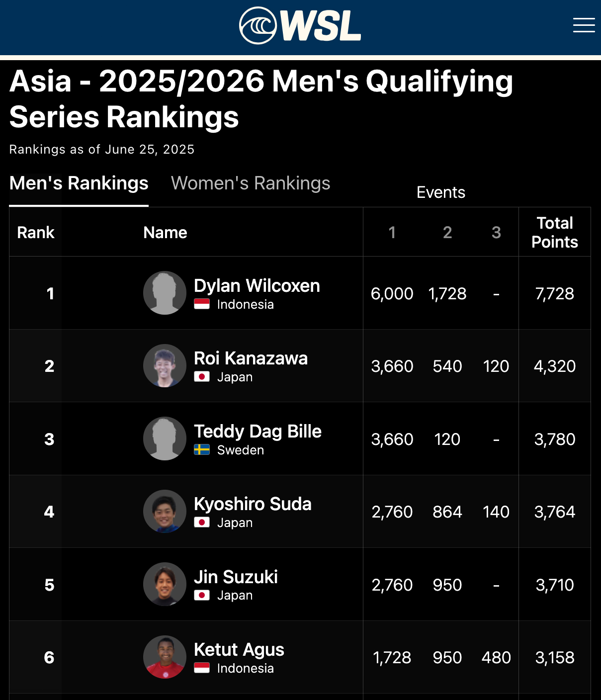Image resolution: width=601 pixels, height=700 pixels.
Task: Click the Kyoshiro Suda name link
Action: coord(253,504)
